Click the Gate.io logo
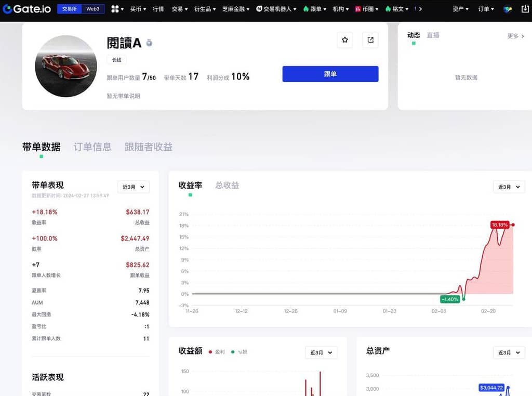 point(26,9)
